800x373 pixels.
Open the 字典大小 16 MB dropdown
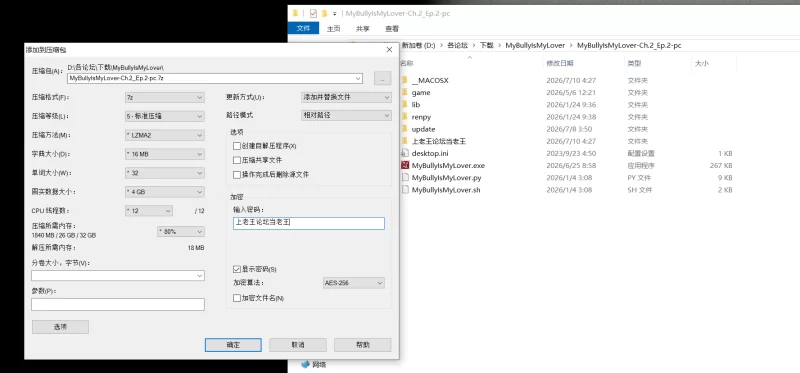click(x=164, y=154)
